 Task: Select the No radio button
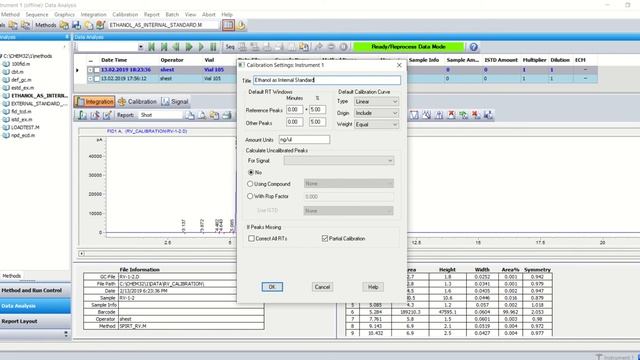pos(251,172)
